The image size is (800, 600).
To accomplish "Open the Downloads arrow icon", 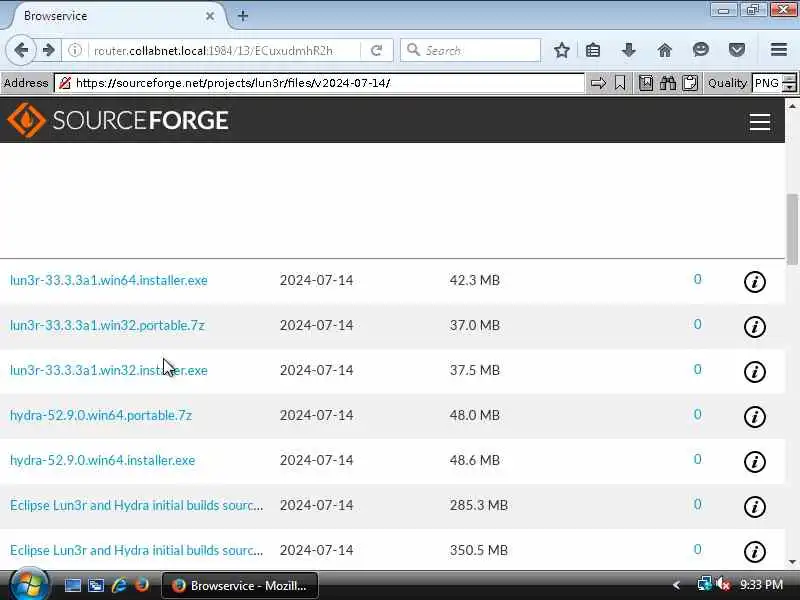I will [629, 50].
